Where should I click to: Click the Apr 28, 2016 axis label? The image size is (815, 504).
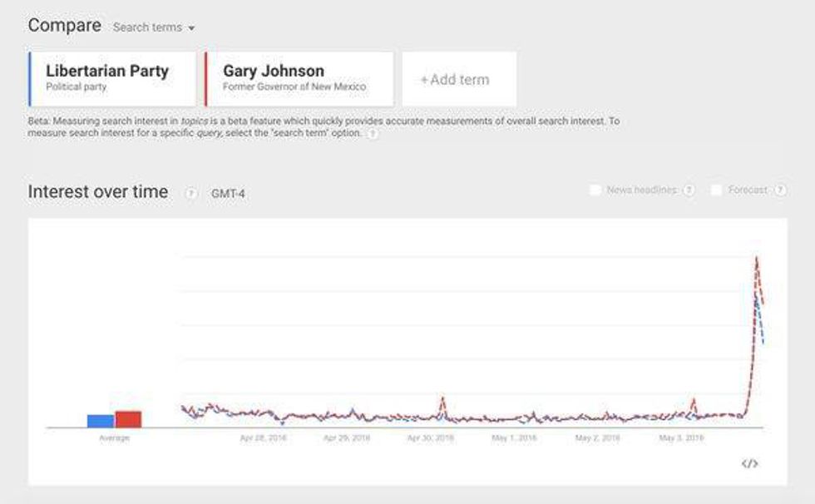tap(263, 437)
